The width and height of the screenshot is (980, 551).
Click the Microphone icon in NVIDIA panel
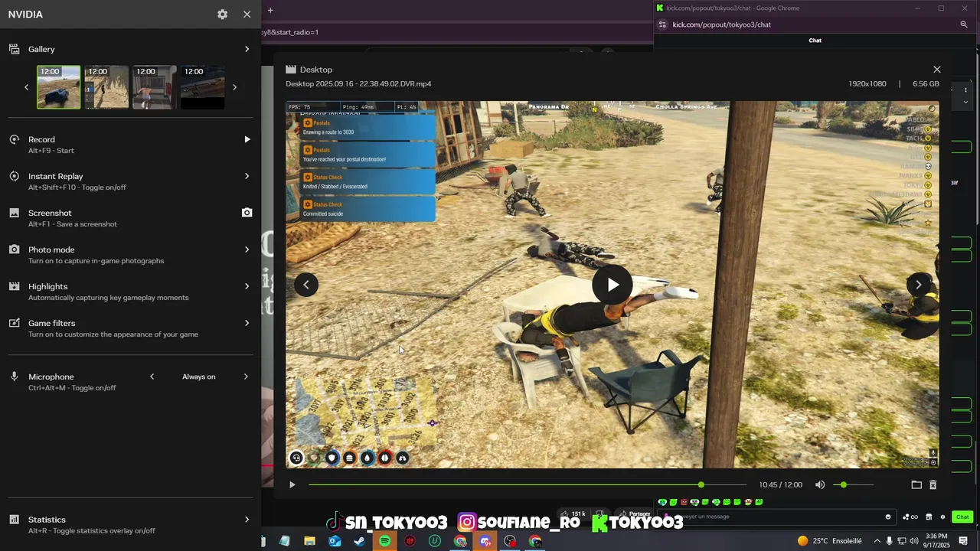(x=14, y=377)
